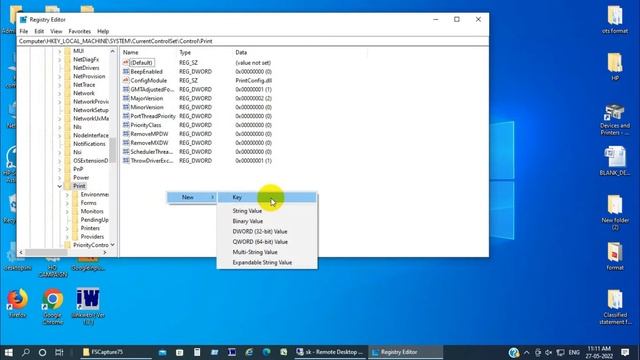
Task: Select the MinorVersion value icon
Action: 126,107
